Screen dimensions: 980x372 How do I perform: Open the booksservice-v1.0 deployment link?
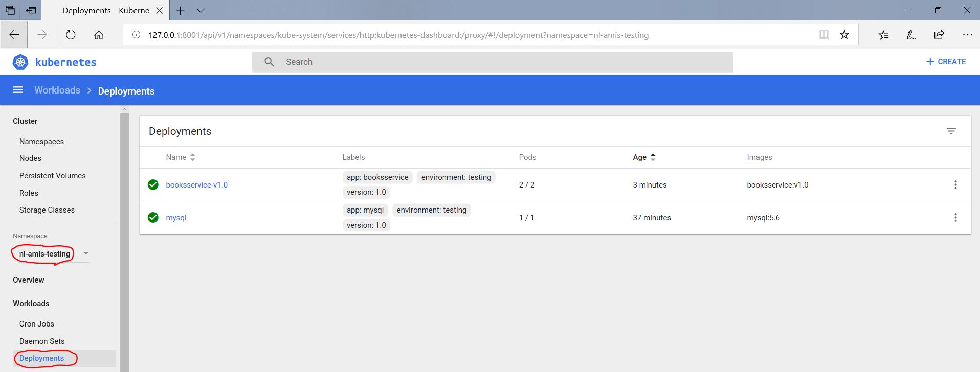point(196,185)
